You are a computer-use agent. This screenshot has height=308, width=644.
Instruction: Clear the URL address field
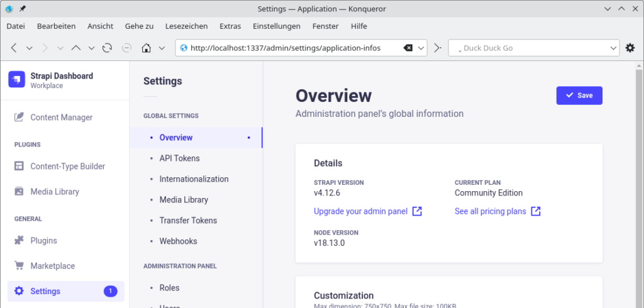coord(408,48)
